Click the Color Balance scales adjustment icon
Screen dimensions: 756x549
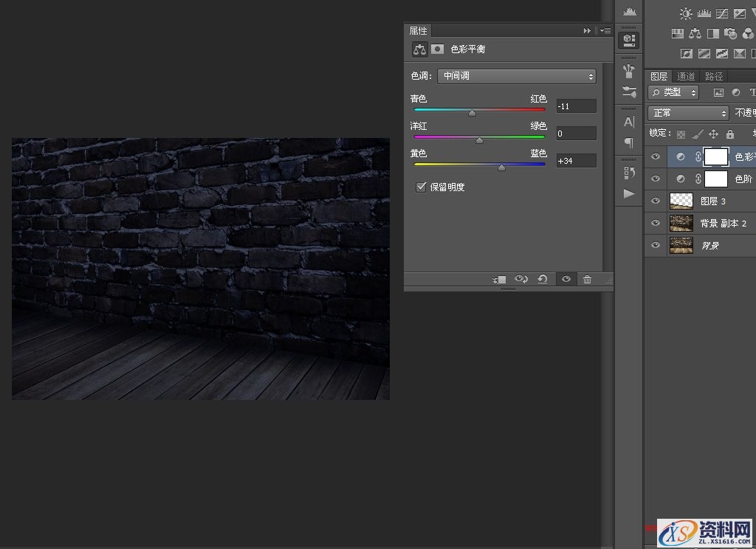[695, 33]
